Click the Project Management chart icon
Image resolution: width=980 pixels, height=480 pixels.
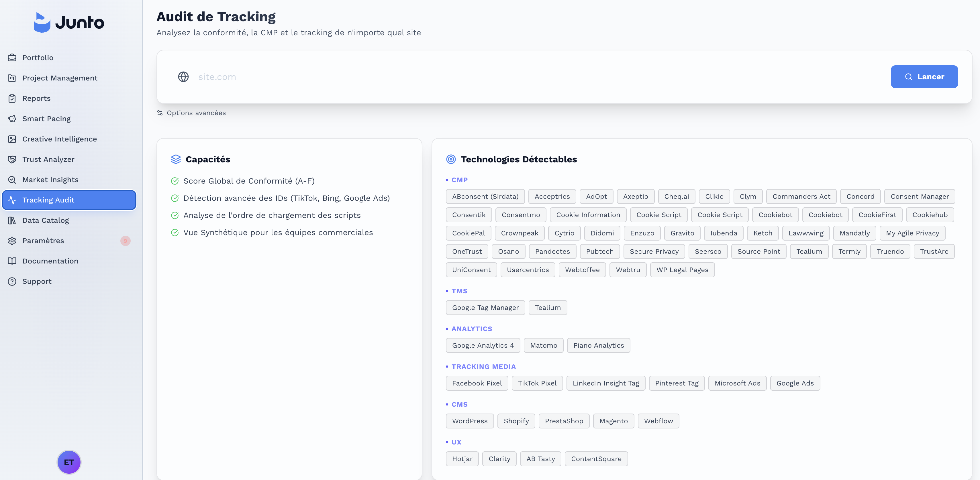point(12,78)
